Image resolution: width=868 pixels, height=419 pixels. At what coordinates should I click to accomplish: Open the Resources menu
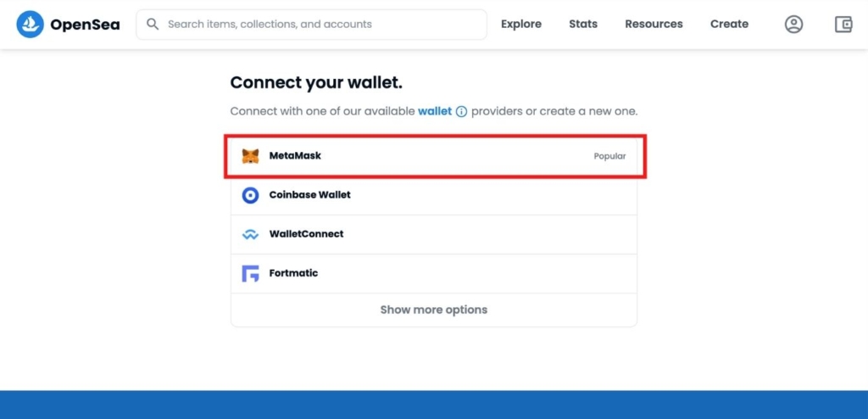coord(654,25)
